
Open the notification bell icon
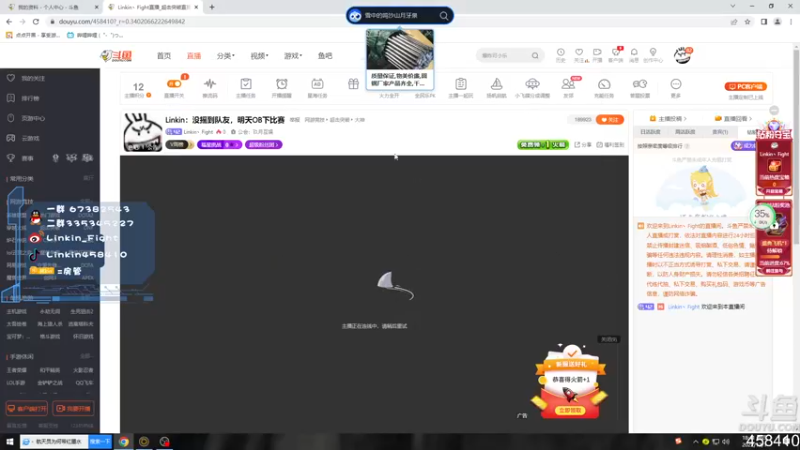634,53
